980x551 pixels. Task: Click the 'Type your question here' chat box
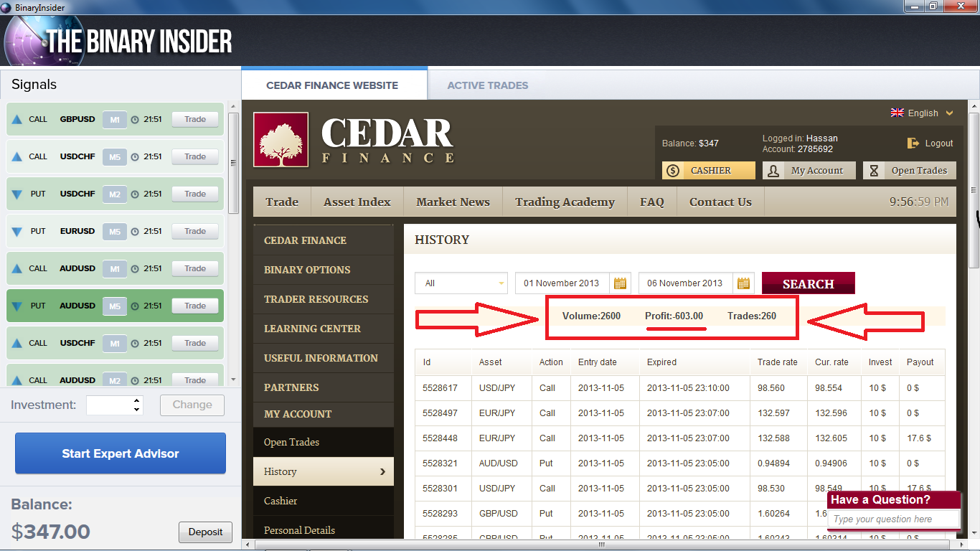click(893, 519)
